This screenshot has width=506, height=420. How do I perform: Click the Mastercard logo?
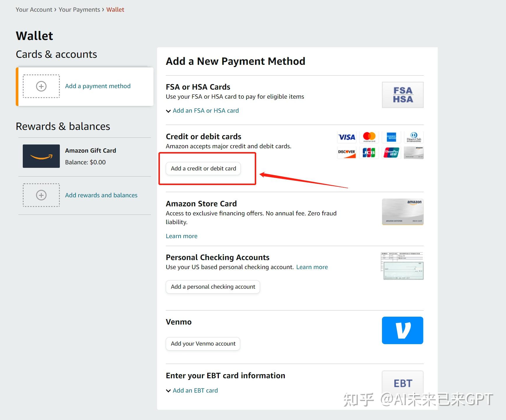pyautogui.click(x=369, y=137)
